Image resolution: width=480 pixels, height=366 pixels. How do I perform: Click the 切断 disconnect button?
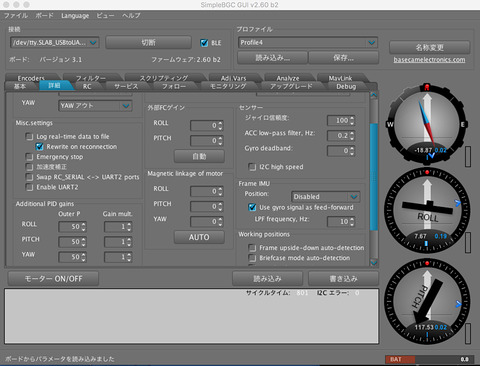tap(148, 42)
